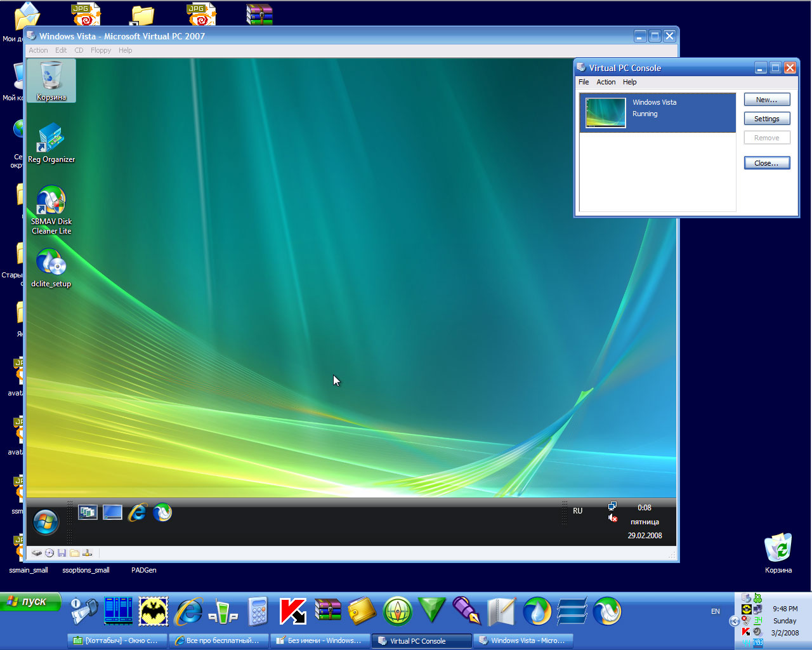Click shared folders icon in Virtual PC status bar
Screen dimensions: 812x650
tap(74, 553)
